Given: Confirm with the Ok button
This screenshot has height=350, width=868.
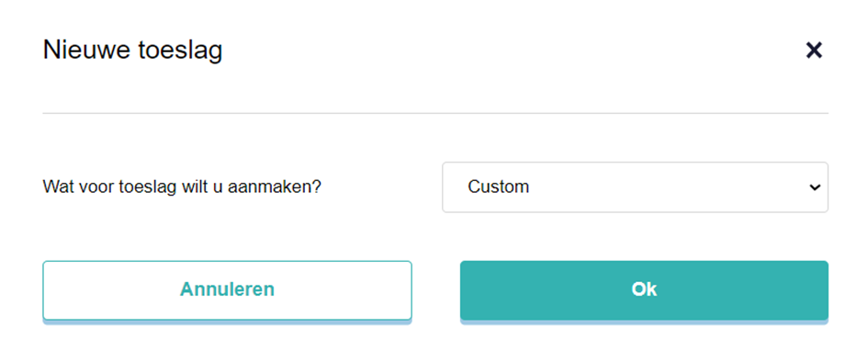Looking at the screenshot, I should (x=644, y=290).
